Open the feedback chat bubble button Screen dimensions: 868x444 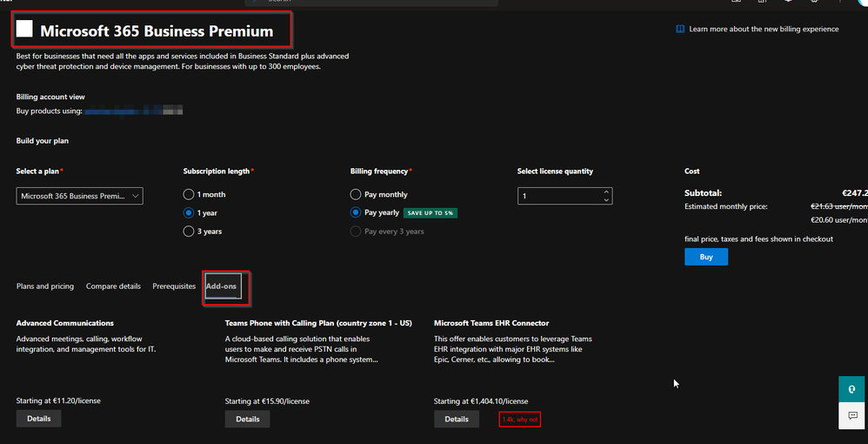852,415
